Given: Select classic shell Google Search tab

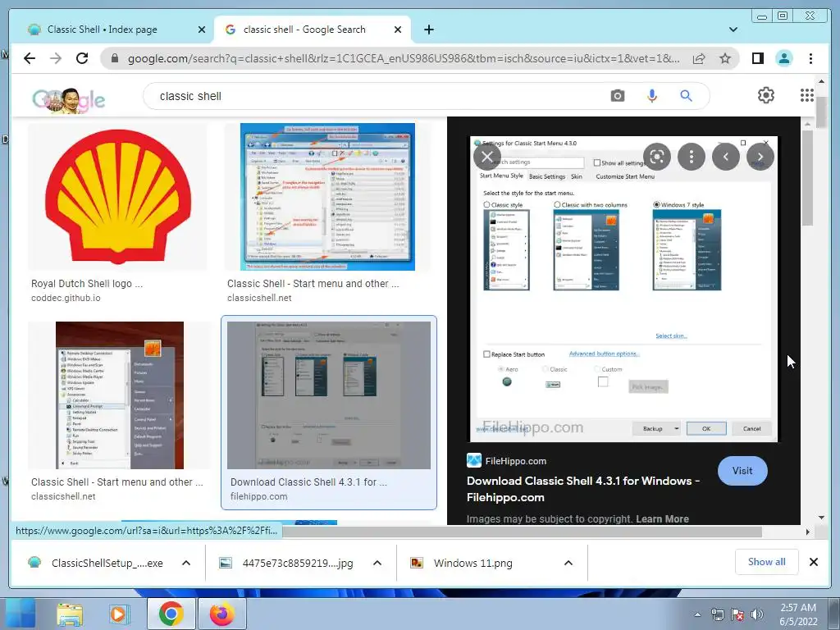Looking at the screenshot, I should [313, 30].
